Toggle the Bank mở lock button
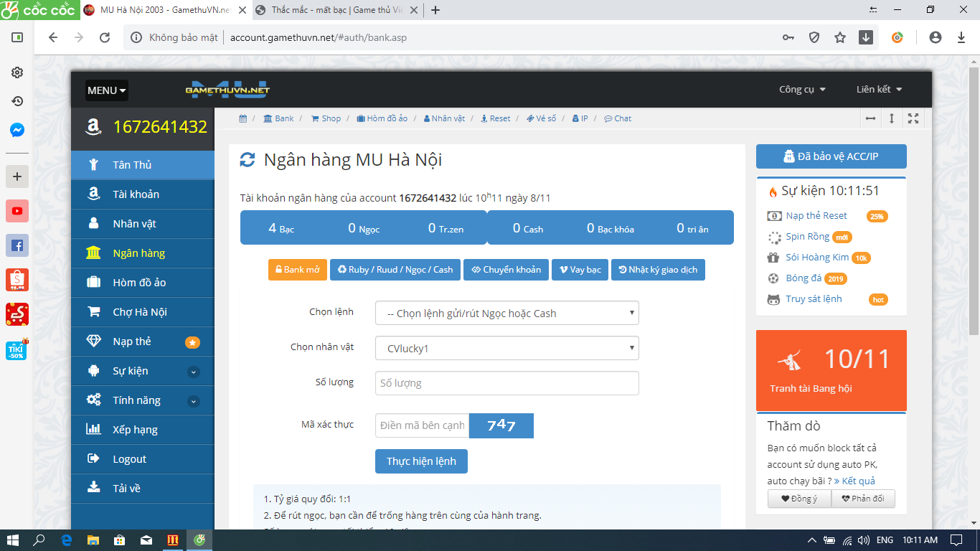The width and height of the screenshot is (980, 551). 298,270
